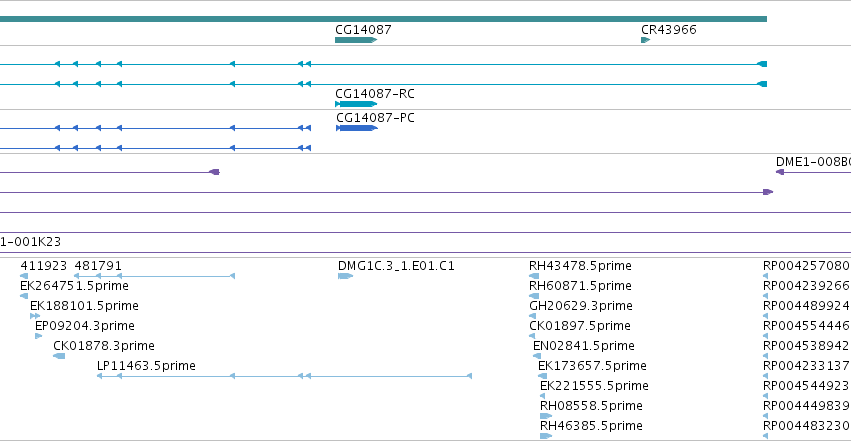Screen dimensions: 851x441
Task: Click the arrow glyph under CK01878.3prime
Action: pos(59,356)
